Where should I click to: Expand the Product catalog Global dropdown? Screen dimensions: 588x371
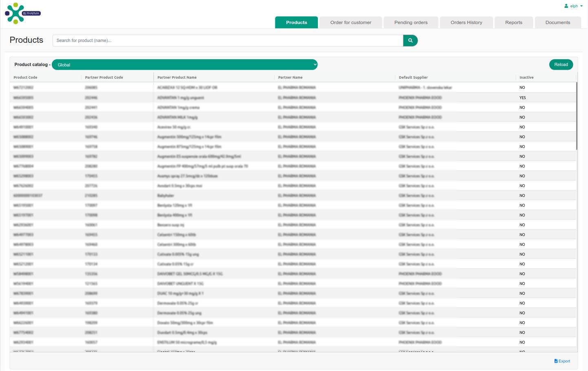(x=184, y=65)
